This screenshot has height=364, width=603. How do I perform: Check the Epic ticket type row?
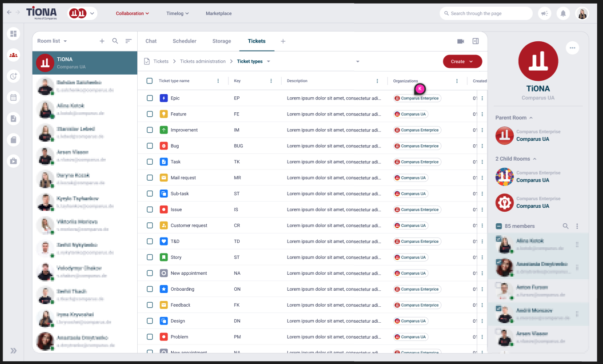[150, 98]
